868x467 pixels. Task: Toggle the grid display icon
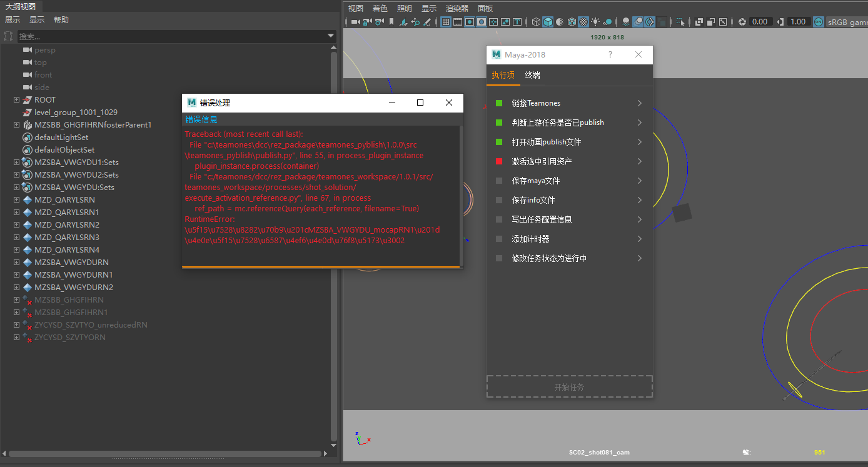pyautogui.click(x=446, y=22)
